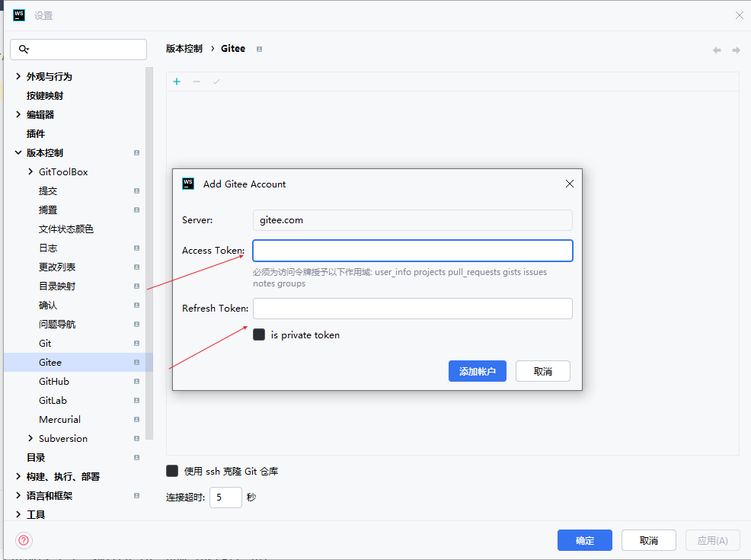The image size is (751, 560).
Task: Click the forward navigation arrow
Action: tap(737, 50)
